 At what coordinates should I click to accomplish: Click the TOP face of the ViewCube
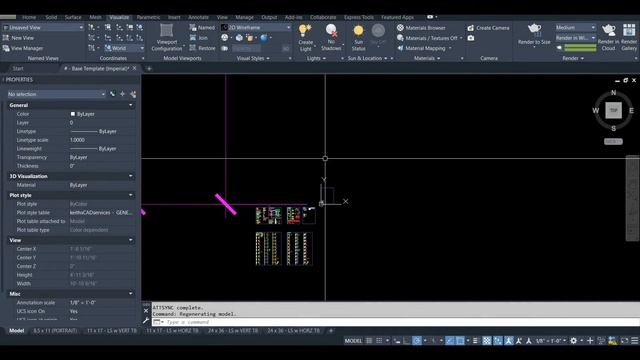(613, 110)
